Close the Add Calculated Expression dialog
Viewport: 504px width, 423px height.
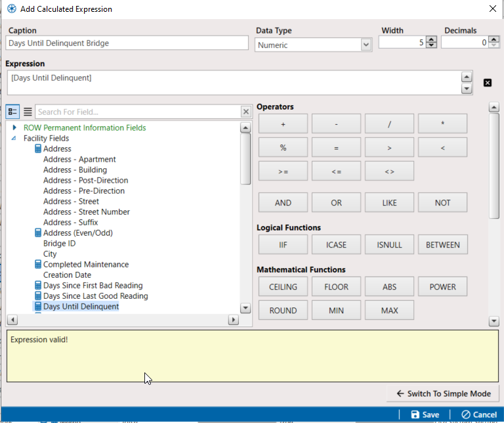click(x=492, y=9)
